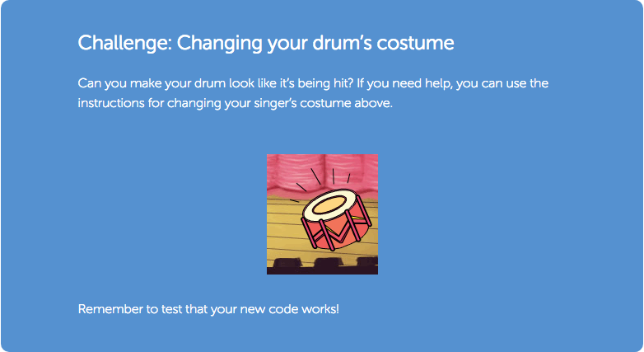Click the drum animation image
The image size is (644, 352).
(x=322, y=214)
